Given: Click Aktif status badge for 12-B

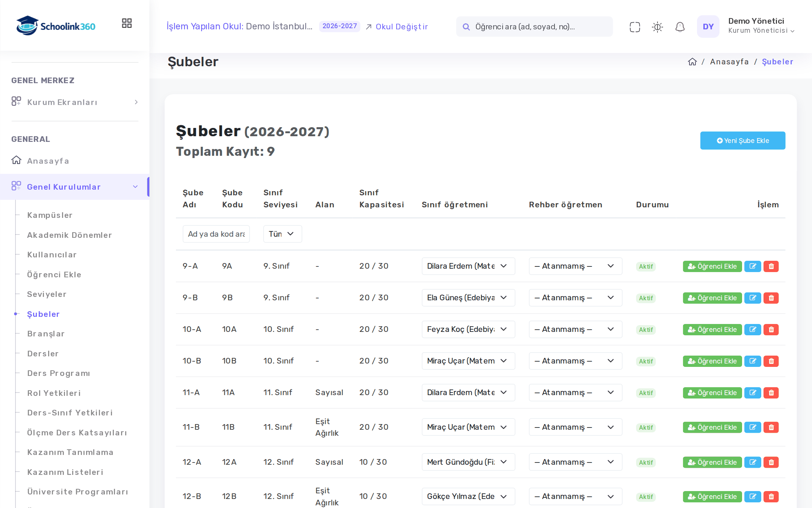Looking at the screenshot, I should click(x=645, y=497).
